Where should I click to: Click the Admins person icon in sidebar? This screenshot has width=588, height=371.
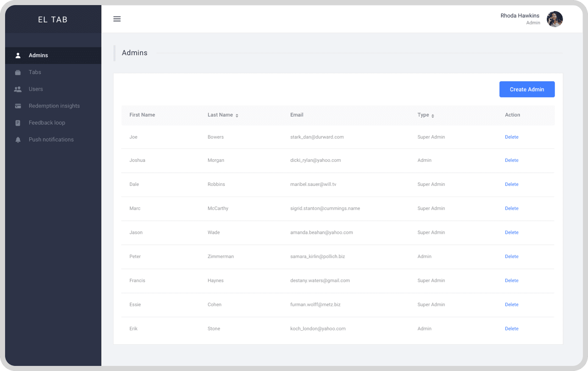pos(18,55)
